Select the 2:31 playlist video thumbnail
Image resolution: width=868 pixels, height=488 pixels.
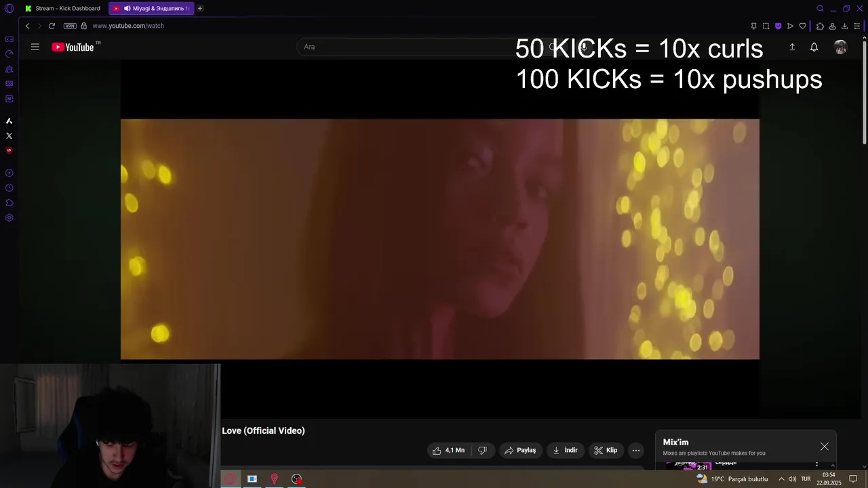688,466
